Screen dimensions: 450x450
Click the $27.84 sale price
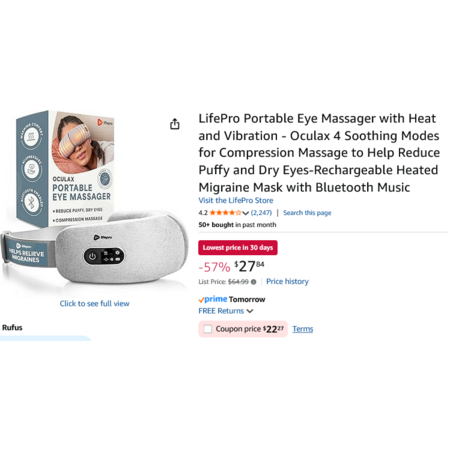click(x=249, y=266)
